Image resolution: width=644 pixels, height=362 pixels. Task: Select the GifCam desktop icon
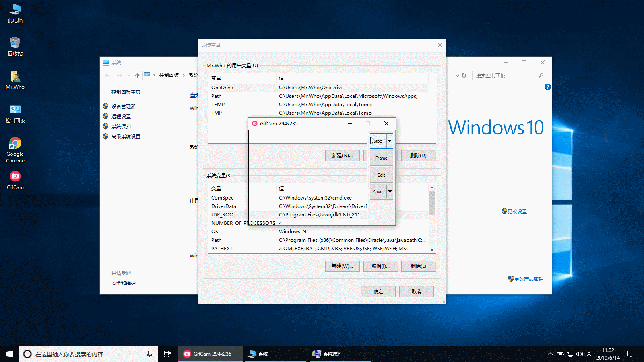[15, 180]
